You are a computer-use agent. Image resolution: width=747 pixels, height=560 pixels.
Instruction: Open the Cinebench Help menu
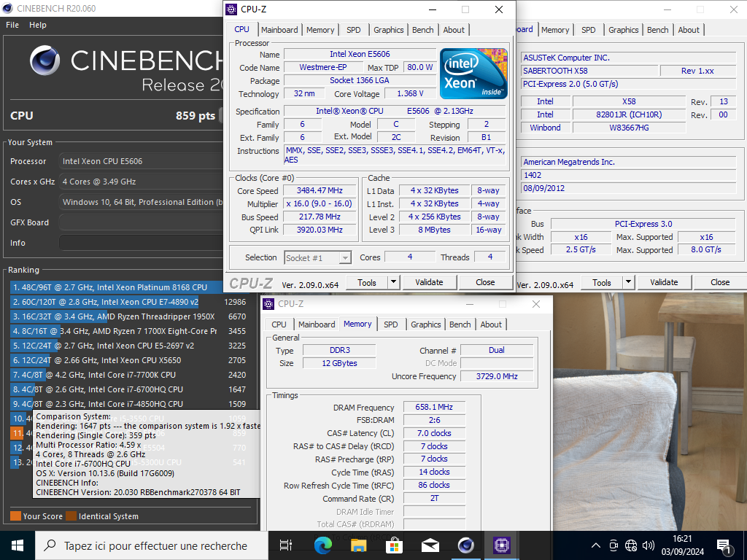tap(38, 25)
